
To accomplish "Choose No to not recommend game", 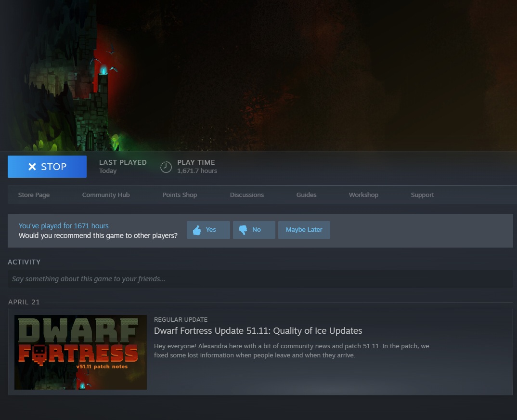I will coord(254,230).
